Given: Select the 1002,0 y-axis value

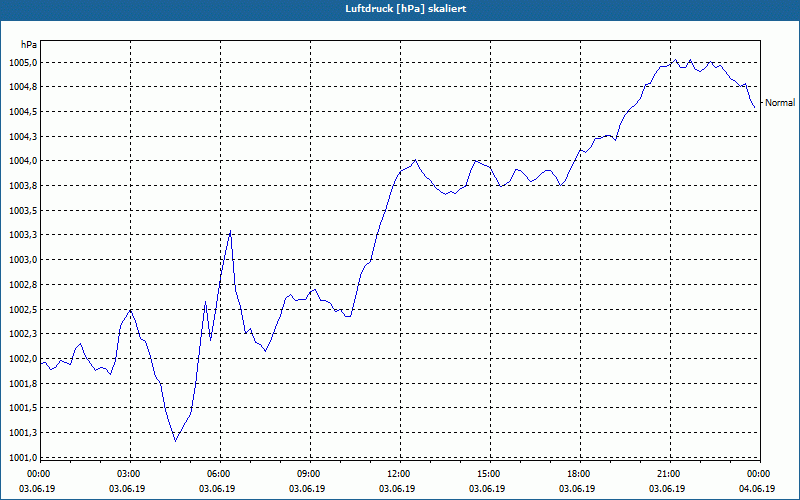Looking at the screenshot, I should pos(23,359).
